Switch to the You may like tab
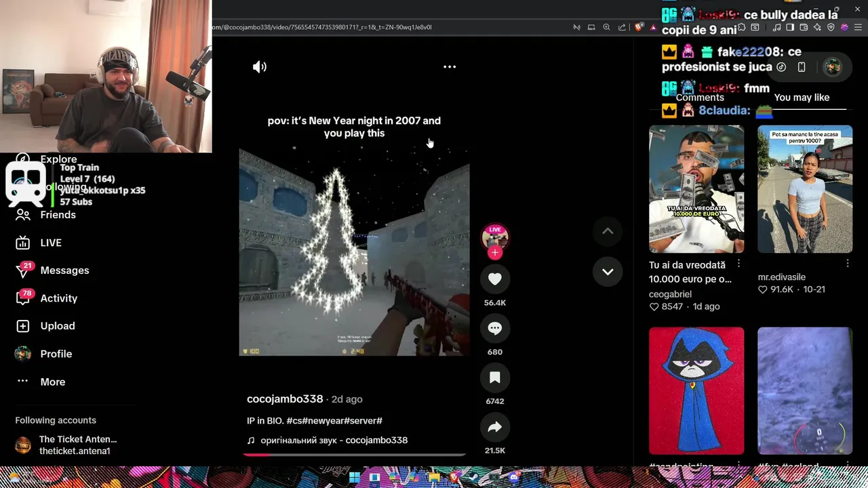Screen dimensions: 868x488 coord(802,98)
